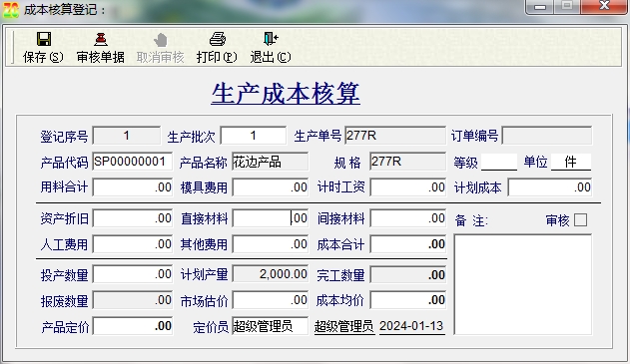This screenshot has height=364, width=630.
Task: Click into the 其他费用 field
Action: click(x=270, y=244)
